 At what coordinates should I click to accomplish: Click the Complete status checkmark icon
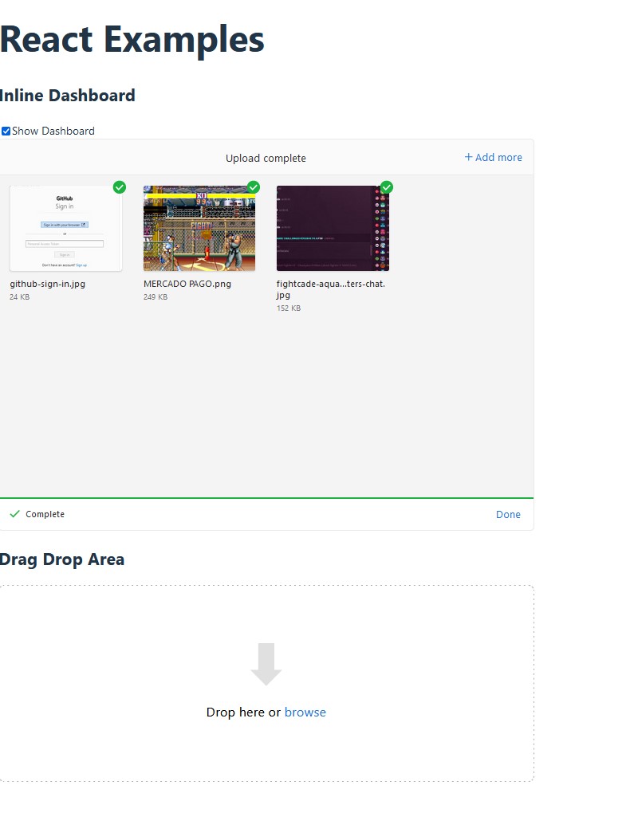pyautogui.click(x=15, y=514)
